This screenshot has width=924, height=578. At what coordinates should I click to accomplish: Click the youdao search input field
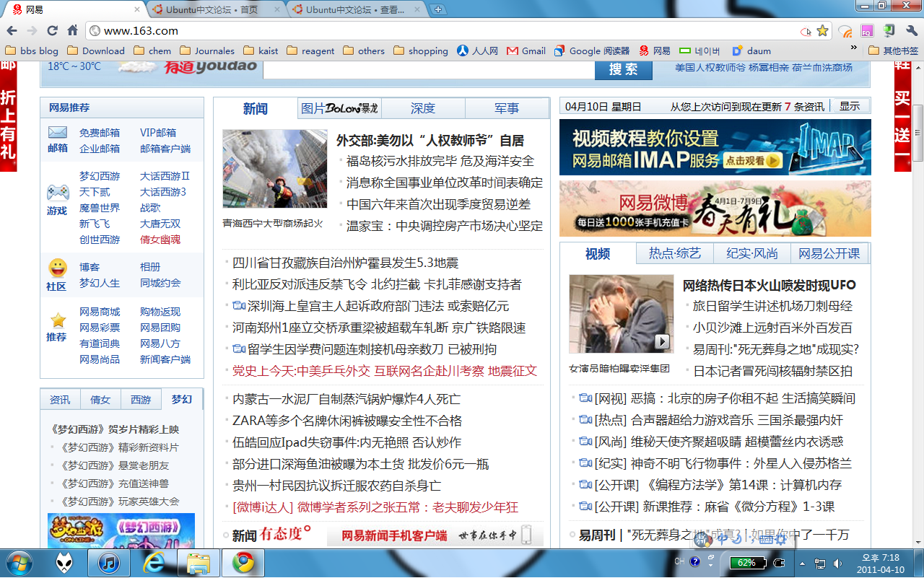(429, 69)
